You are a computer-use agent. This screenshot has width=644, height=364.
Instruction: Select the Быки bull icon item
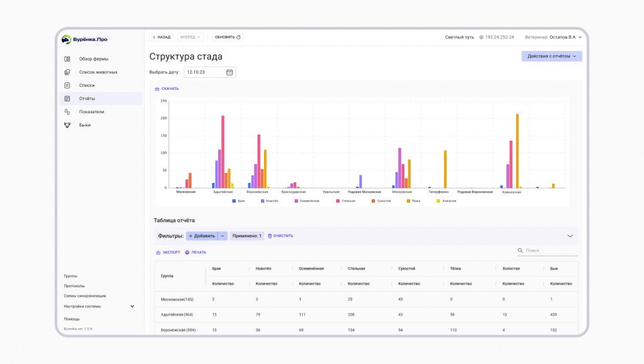(x=67, y=124)
